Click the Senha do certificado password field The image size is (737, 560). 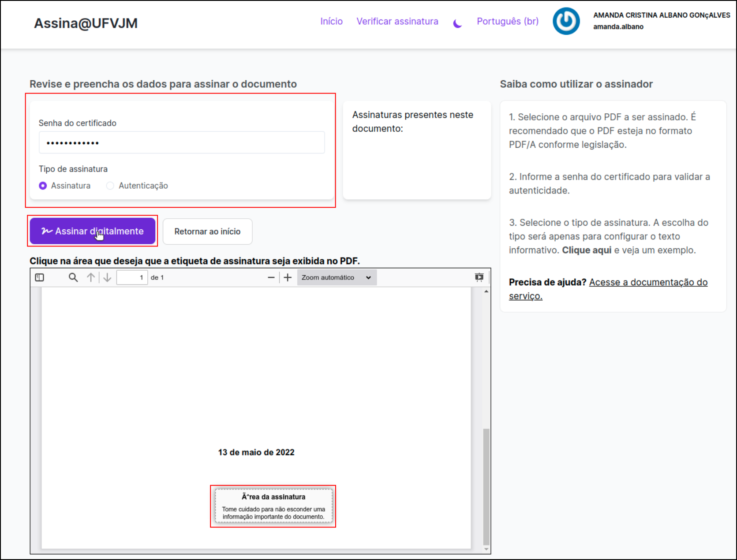pyautogui.click(x=182, y=142)
